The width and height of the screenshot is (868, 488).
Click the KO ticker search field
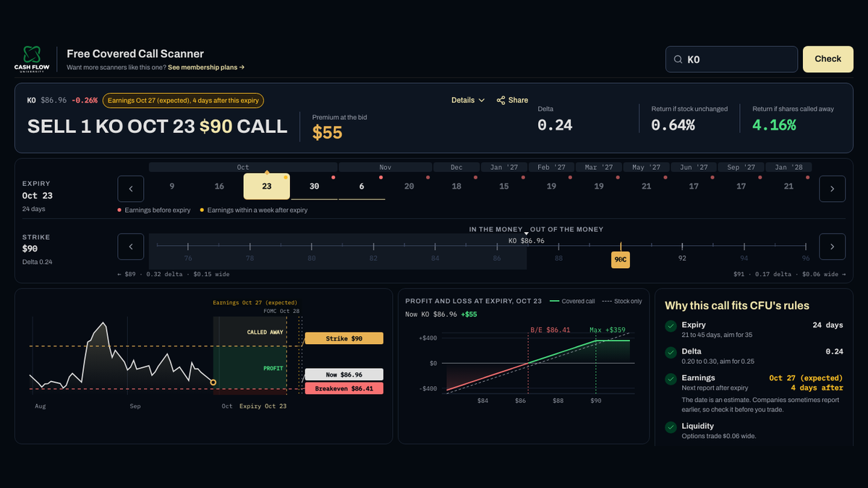coord(731,59)
